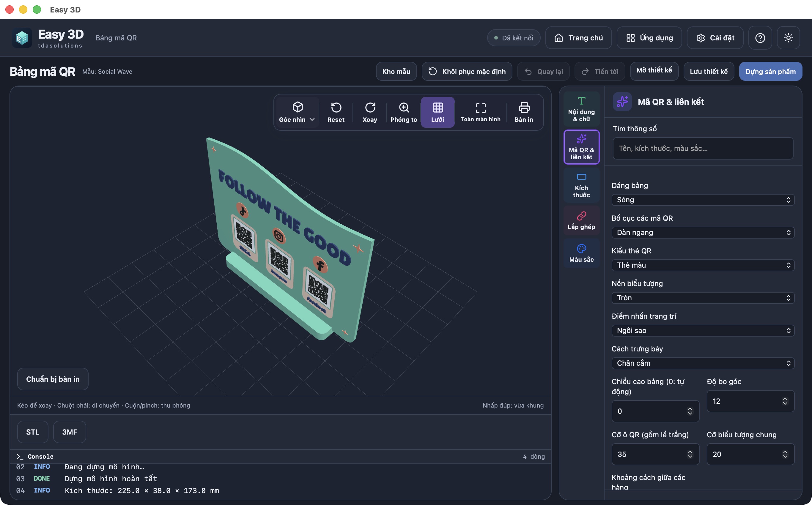The height and width of the screenshot is (505, 812).
Task: Click the Easy 3D logo icon
Action: pos(22,38)
